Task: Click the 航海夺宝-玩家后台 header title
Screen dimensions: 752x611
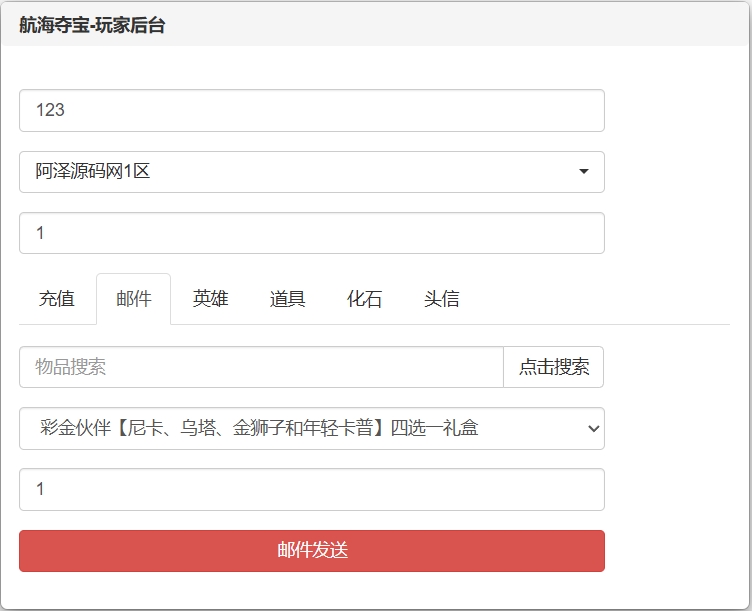Action: 92,26
